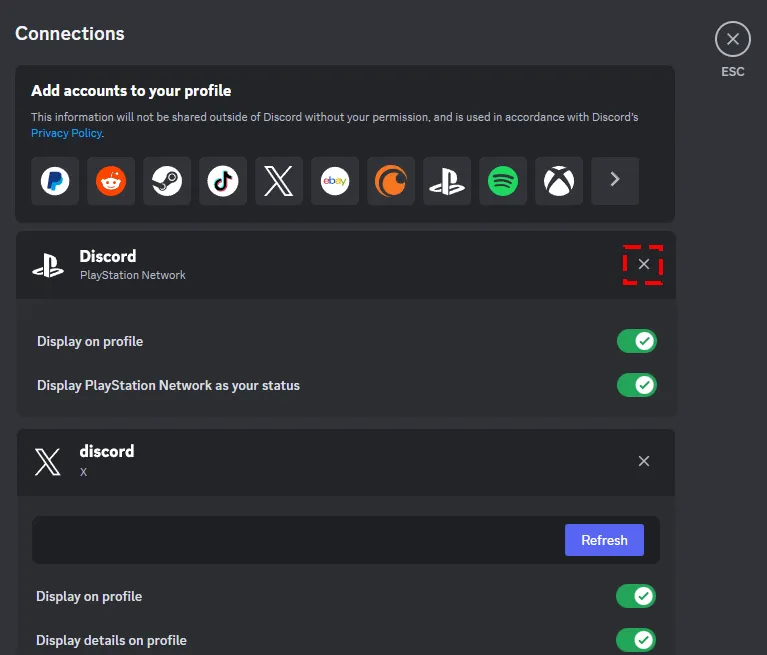Connect a Spotify account
This screenshot has height=655, width=767.
point(503,181)
